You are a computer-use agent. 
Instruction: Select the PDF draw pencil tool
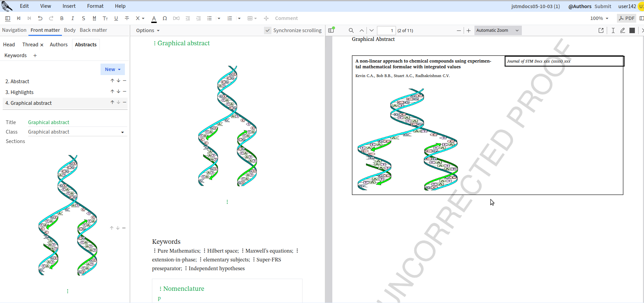click(x=622, y=30)
